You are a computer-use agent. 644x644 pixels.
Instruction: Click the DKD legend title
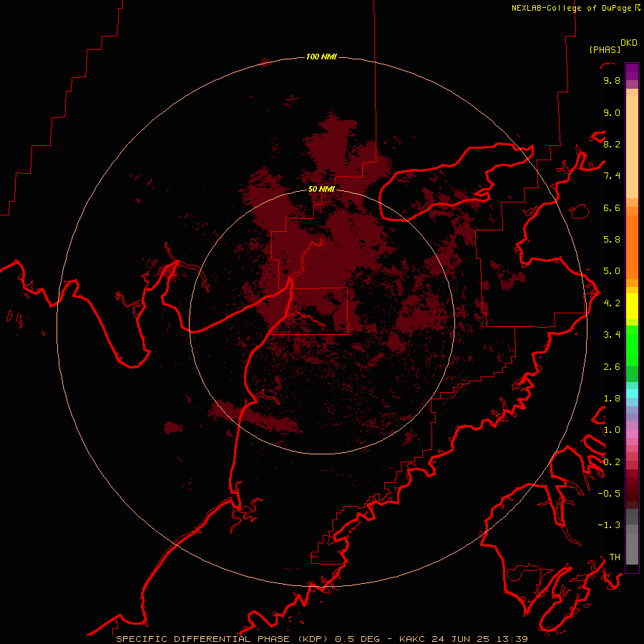click(629, 43)
